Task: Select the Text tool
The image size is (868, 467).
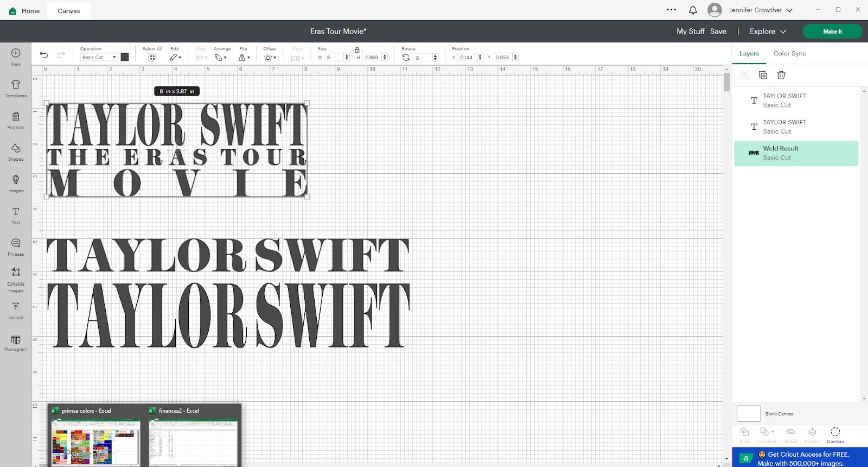Action: [x=16, y=211]
